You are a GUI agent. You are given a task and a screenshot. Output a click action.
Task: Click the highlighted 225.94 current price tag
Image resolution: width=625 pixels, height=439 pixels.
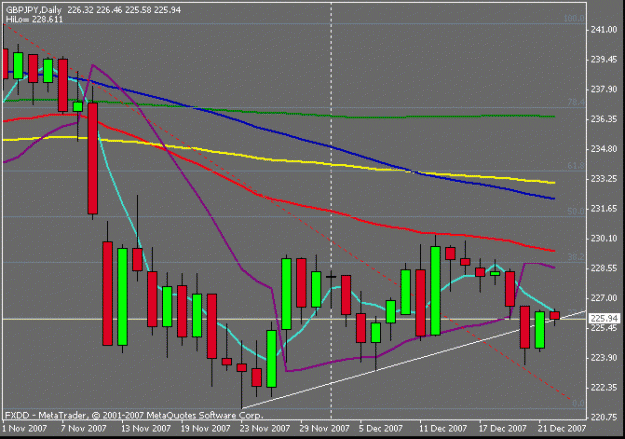click(604, 318)
